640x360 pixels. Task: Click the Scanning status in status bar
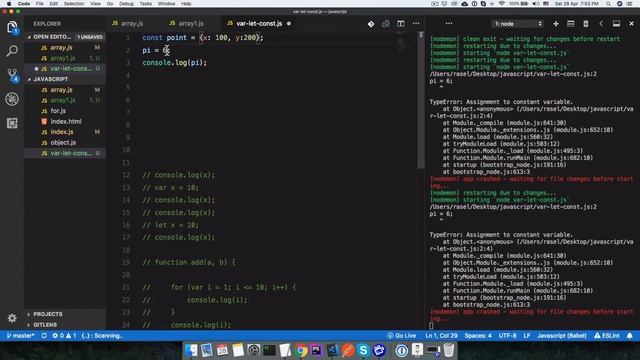(x=102, y=336)
